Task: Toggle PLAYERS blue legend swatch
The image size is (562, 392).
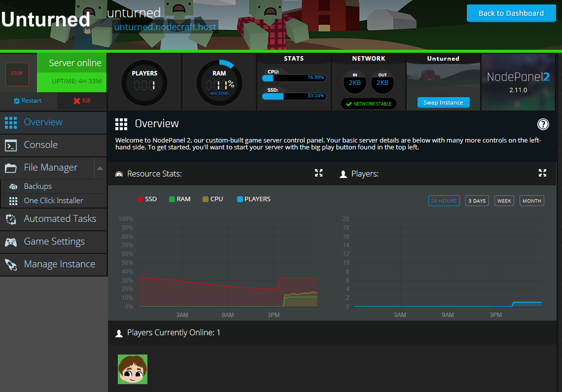Action: point(240,199)
